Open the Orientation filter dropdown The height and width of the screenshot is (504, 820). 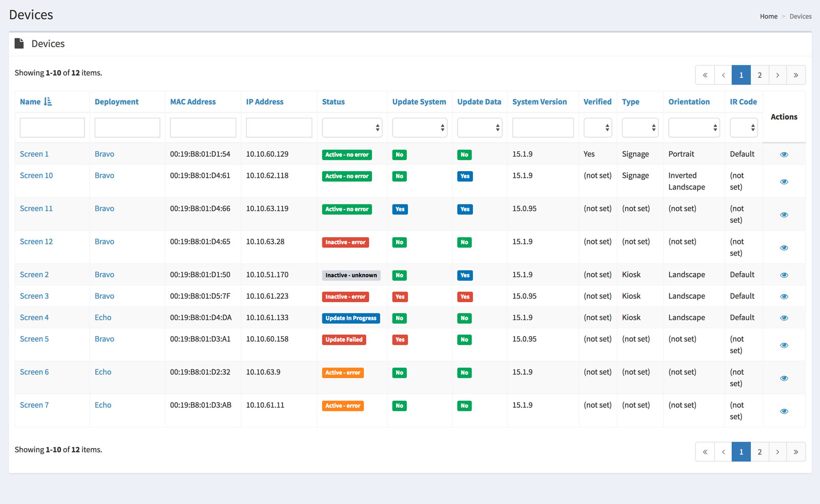pos(693,128)
